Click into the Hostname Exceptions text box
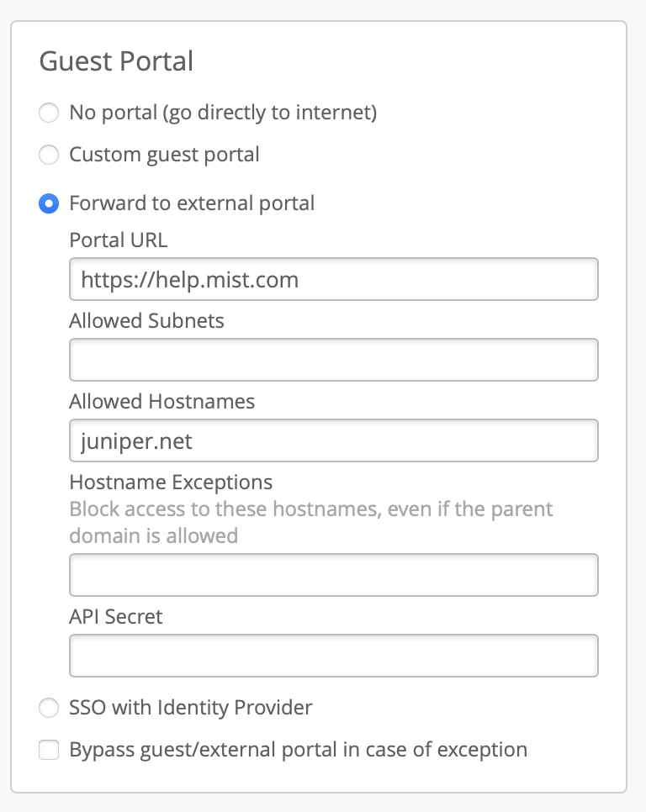Image resolution: width=646 pixels, height=812 pixels. [333, 575]
